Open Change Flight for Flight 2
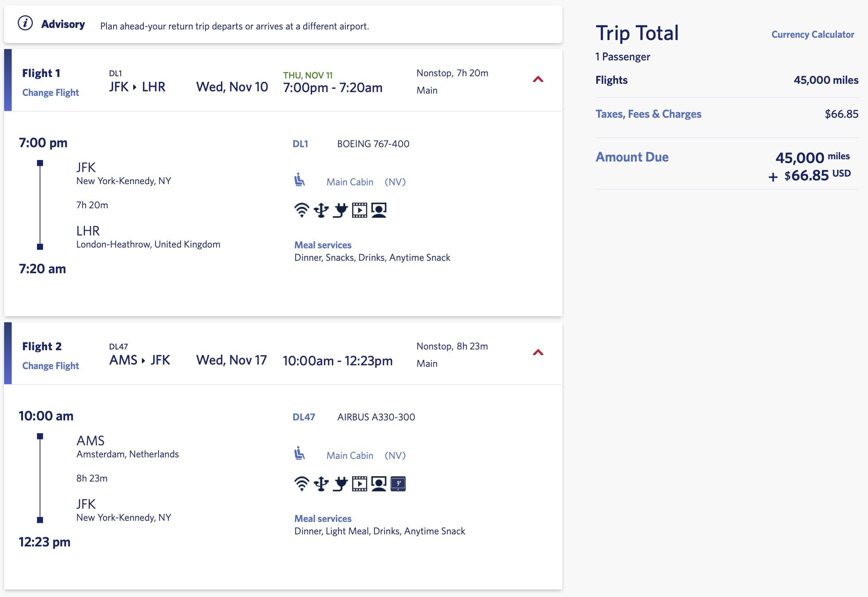Screen dimensions: 868x597 click(x=51, y=366)
